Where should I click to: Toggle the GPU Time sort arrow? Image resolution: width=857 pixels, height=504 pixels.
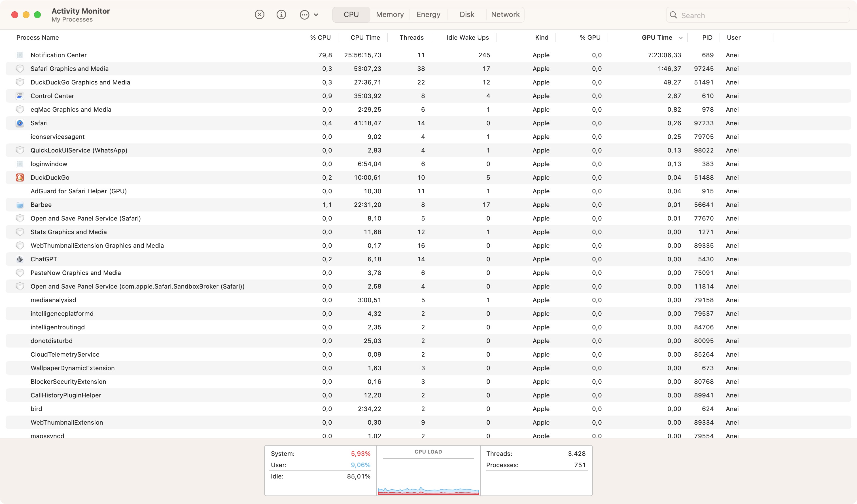pyautogui.click(x=680, y=38)
